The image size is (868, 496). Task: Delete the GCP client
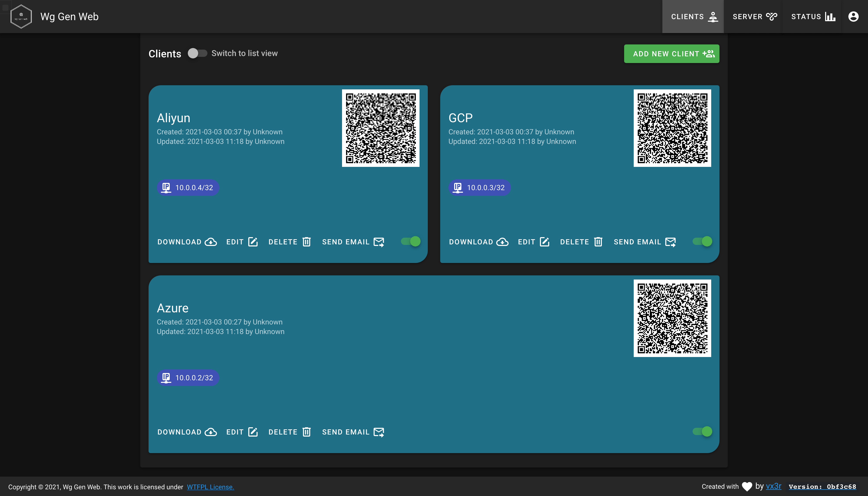[x=581, y=242]
